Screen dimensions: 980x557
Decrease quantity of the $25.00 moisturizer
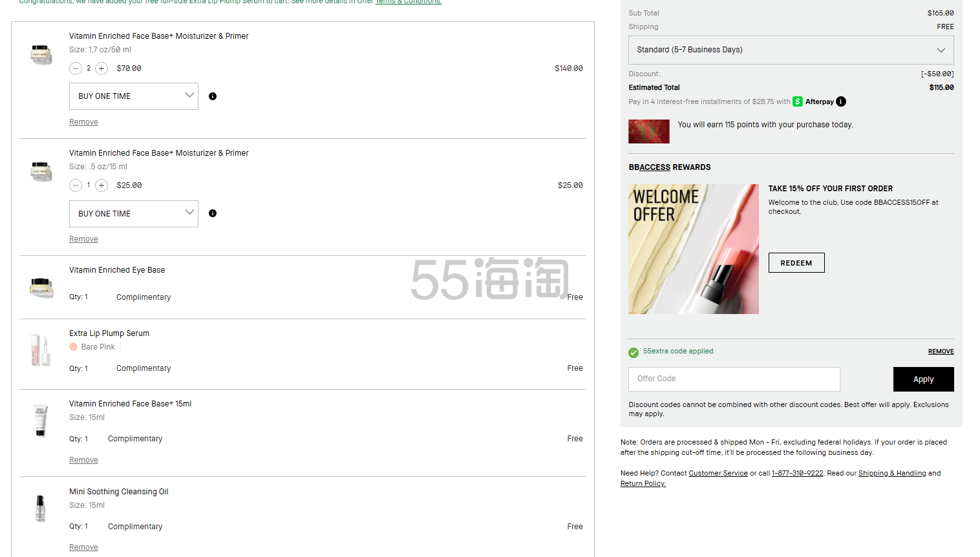point(76,185)
